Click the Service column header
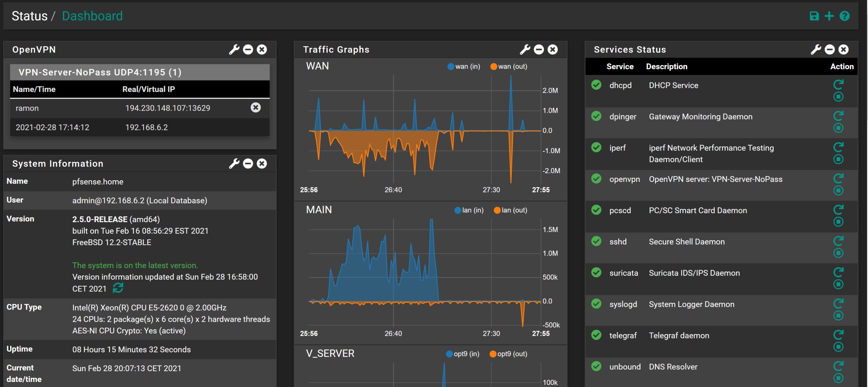The width and height of the screenshot is (868, 387). [620, 67]
